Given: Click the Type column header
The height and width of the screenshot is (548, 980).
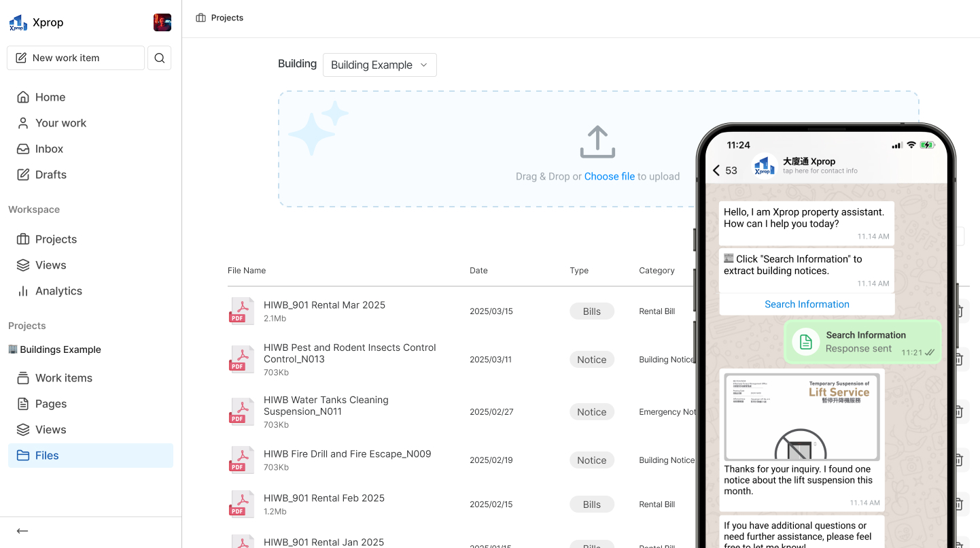Looking at the screenshot, I should tap(579, 271).
